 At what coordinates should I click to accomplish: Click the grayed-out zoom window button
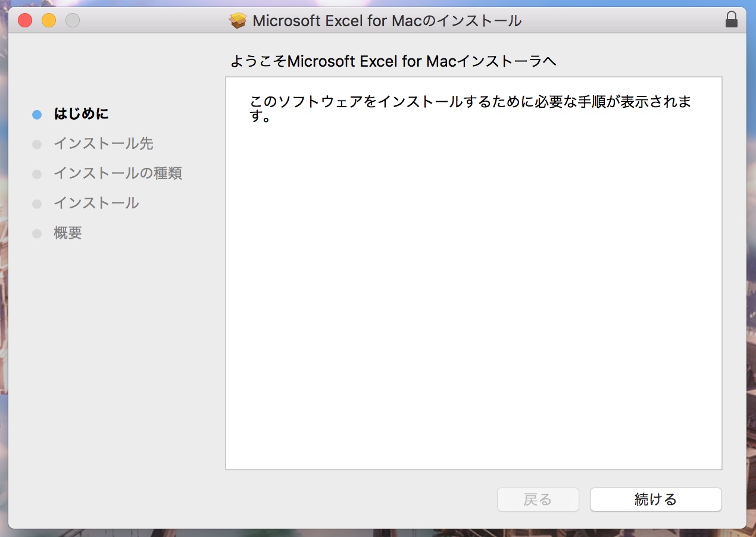[73, 21]
